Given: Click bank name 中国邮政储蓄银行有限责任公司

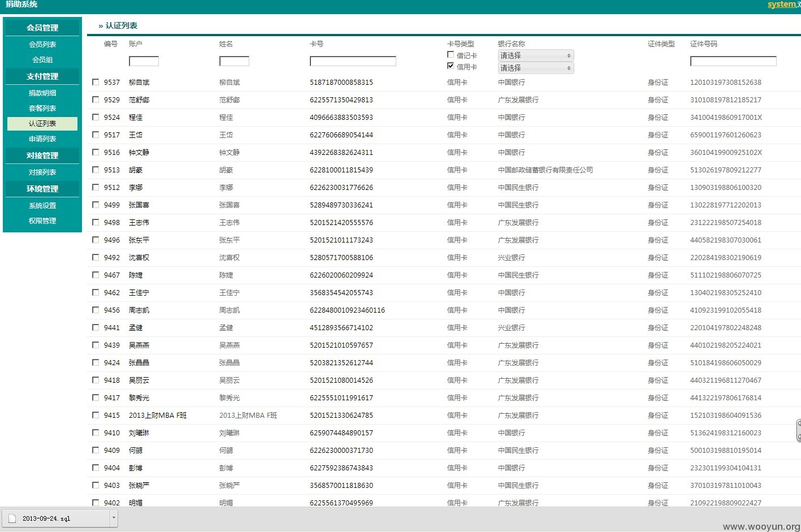Looking at the screenshot, I should pos(545,170).
